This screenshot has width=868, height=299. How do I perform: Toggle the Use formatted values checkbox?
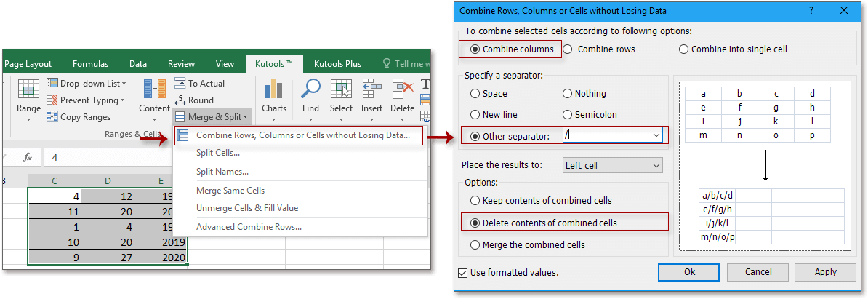pos(464,273)
